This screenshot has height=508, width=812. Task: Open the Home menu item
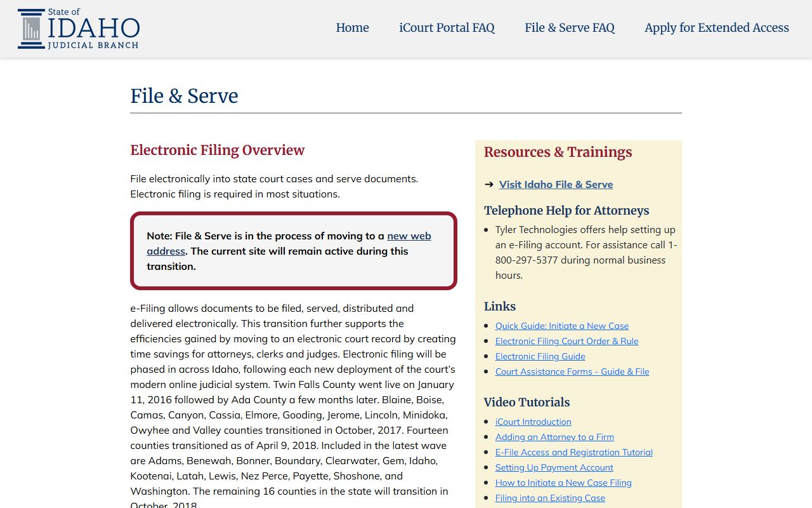click(x=352, y=28)
